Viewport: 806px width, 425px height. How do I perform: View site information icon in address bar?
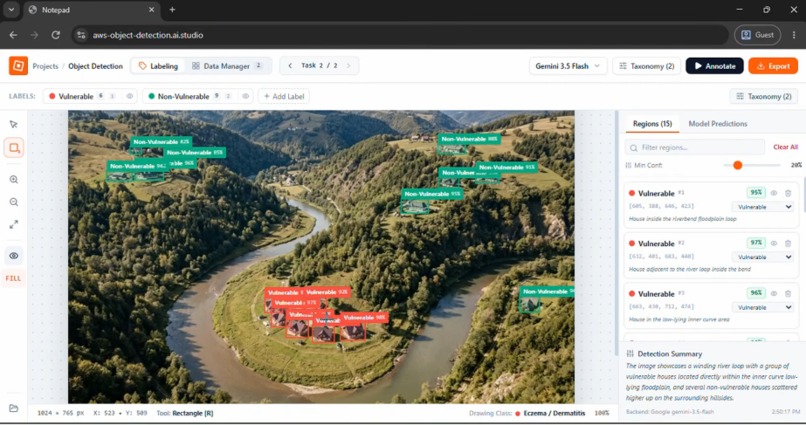coord(81,35)
